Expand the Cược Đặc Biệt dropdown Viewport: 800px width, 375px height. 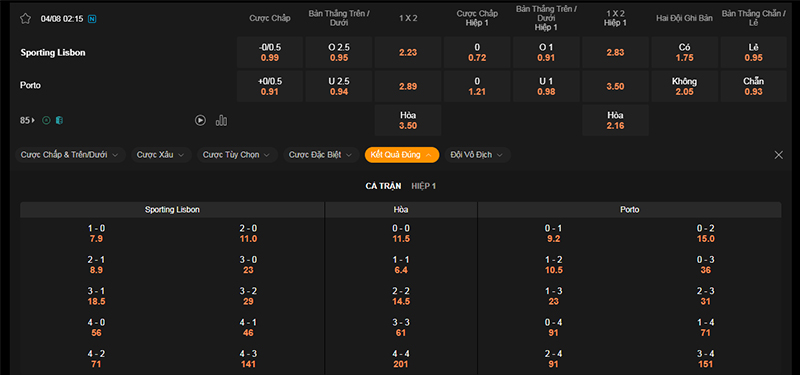click(x=321, y=155)
